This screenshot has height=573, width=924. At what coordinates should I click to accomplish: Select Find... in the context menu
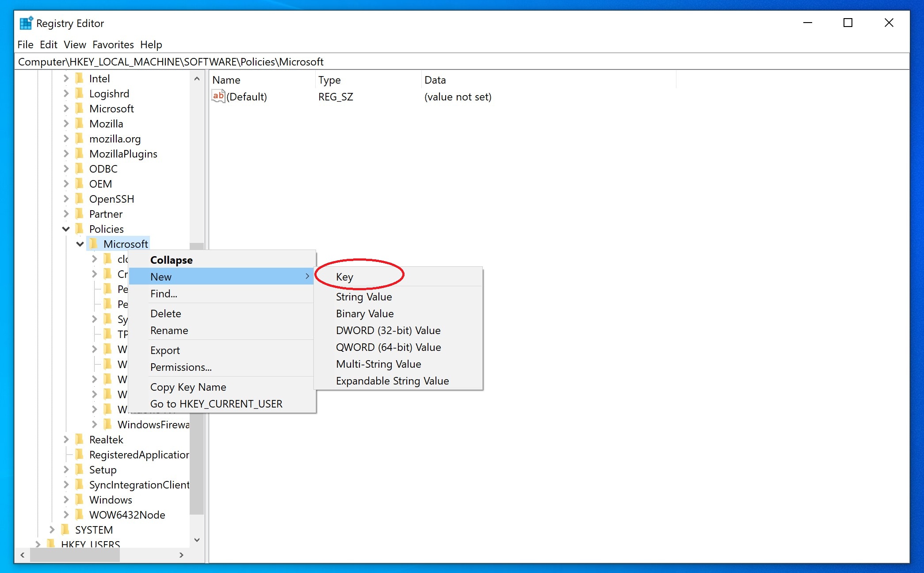point(221,293)
